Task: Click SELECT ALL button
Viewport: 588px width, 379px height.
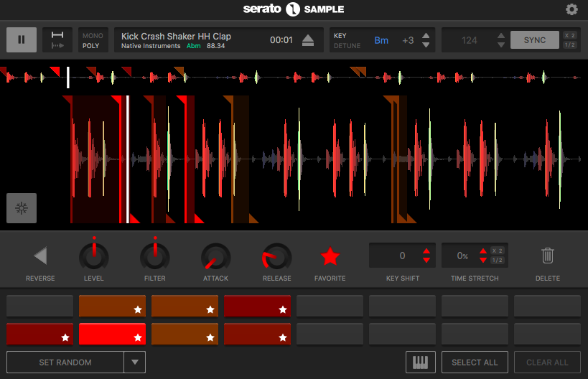Action: [475, 362]
